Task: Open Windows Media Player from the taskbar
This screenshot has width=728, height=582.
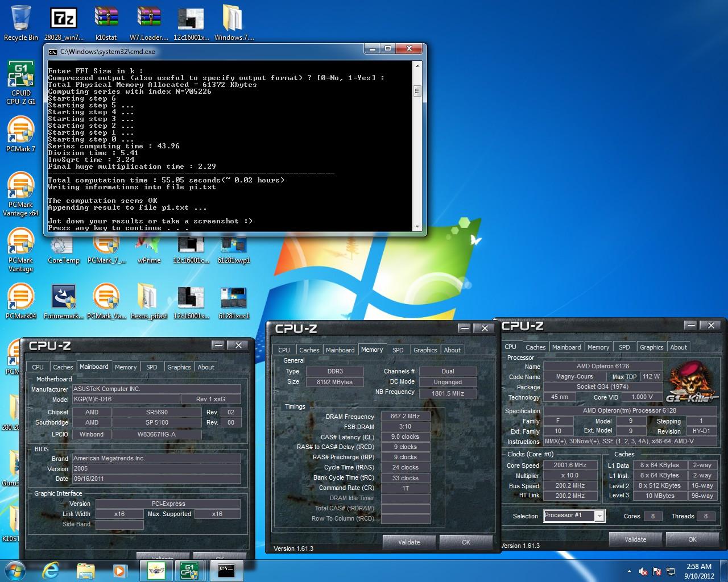Action: [x=119, y=571]
